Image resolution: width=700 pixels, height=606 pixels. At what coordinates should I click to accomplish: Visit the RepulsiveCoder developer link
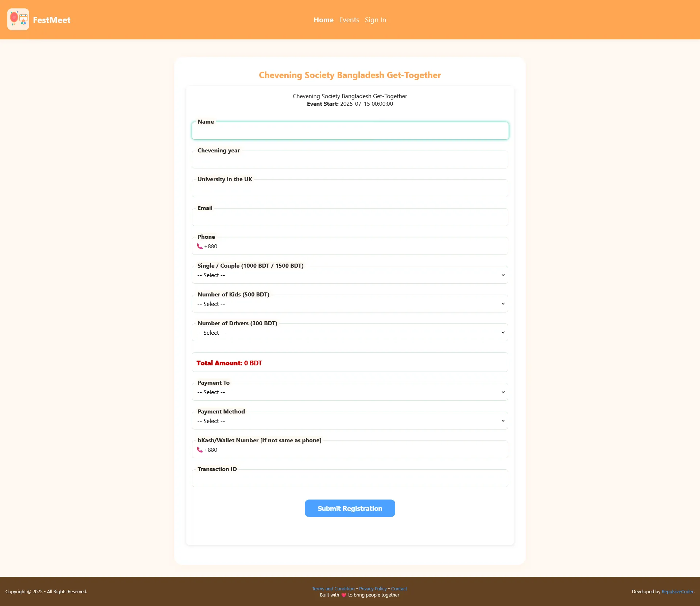click(x=677, y=591)
